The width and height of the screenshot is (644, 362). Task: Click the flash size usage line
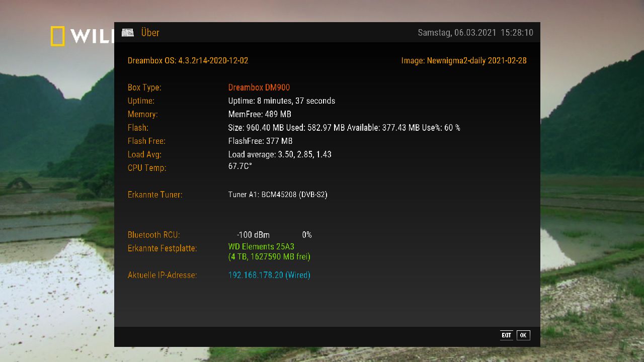click(x=344, y=128)
